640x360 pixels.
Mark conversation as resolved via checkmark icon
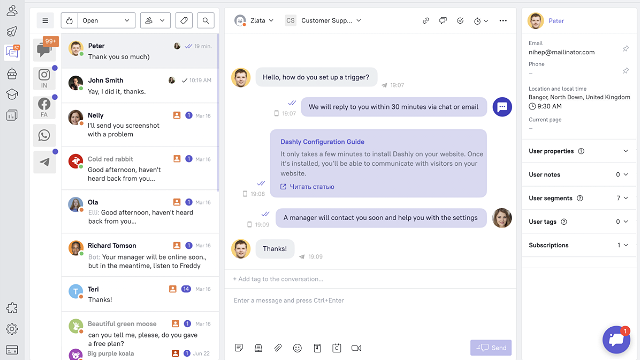click(460, 20)
